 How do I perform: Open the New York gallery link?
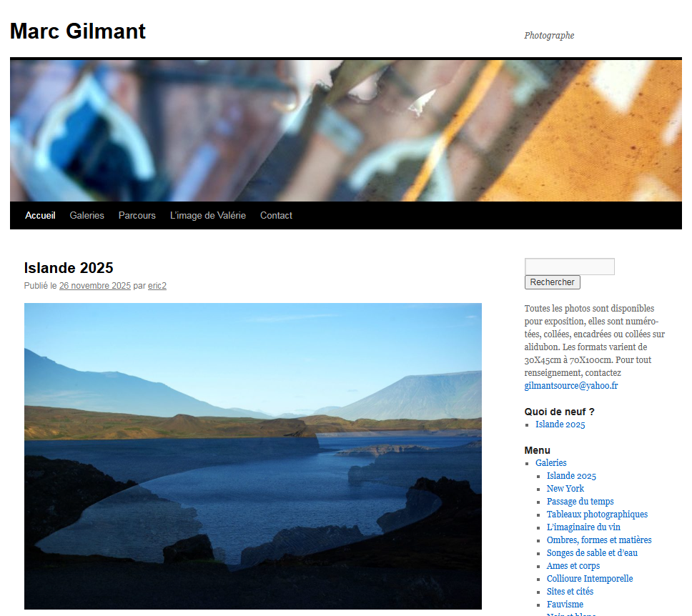(x=565, y=489)
